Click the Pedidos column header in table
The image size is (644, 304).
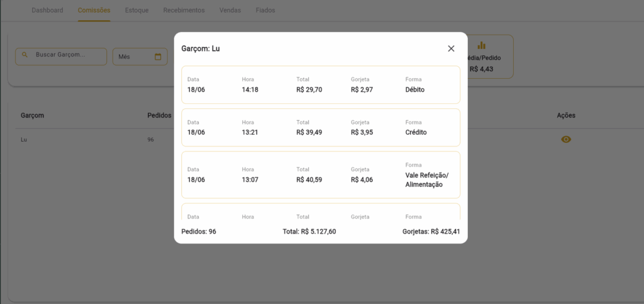tap(159, 115)
